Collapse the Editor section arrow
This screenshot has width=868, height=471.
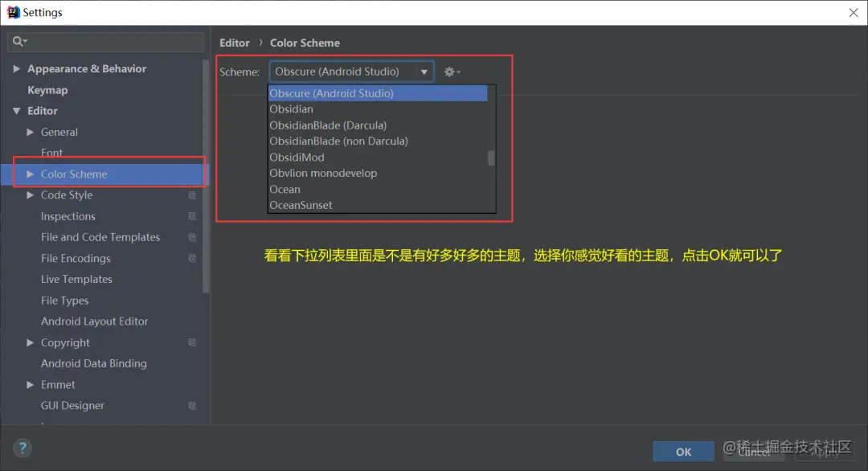(17, 111)
